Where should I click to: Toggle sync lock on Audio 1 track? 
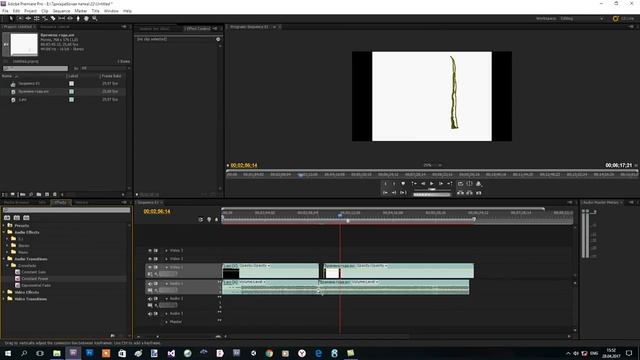(x=156, y=284)
